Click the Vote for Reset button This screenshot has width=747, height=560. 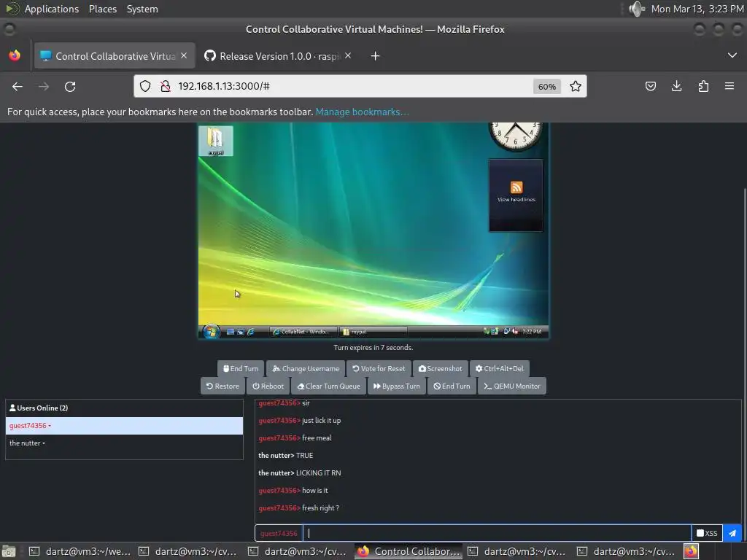point(379,368)
